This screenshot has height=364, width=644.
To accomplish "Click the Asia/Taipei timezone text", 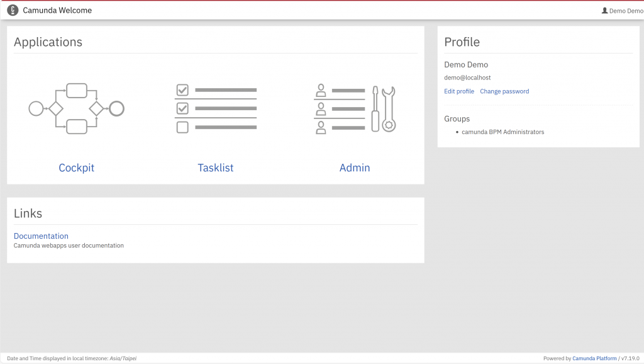I will pos(123,358).
